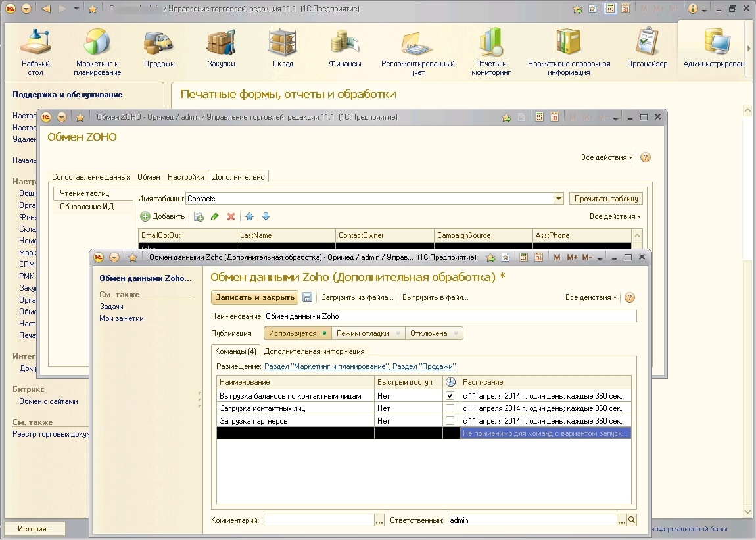
Task: Open calendar in Обмен данными Zoho window
Action: [x=538, y=257]
